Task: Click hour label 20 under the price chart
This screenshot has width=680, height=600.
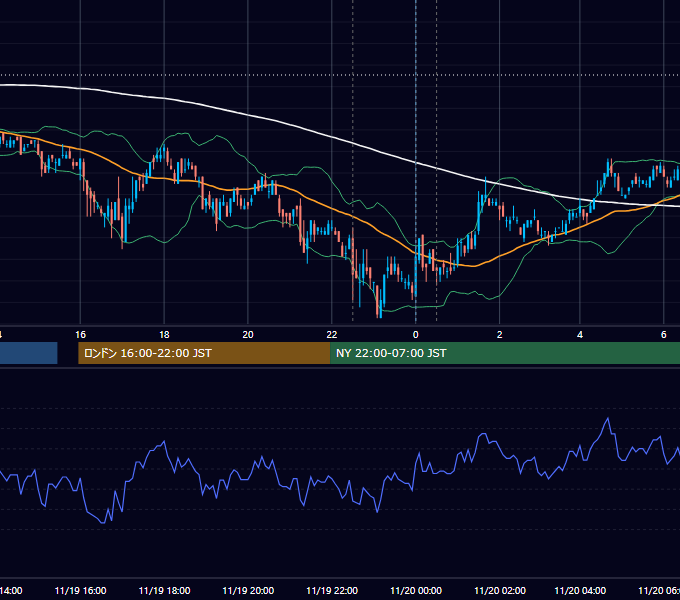Action: (x=248, y=335)
